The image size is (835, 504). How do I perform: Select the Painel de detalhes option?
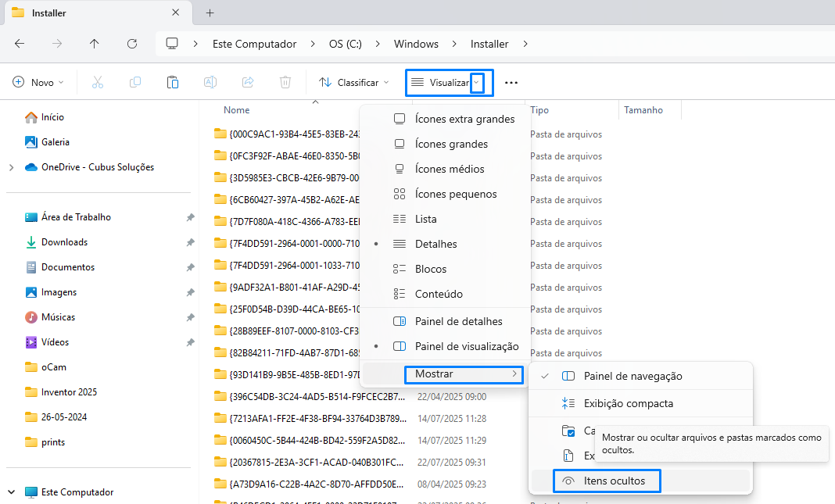pyautogui.click(x=458, y=321)
